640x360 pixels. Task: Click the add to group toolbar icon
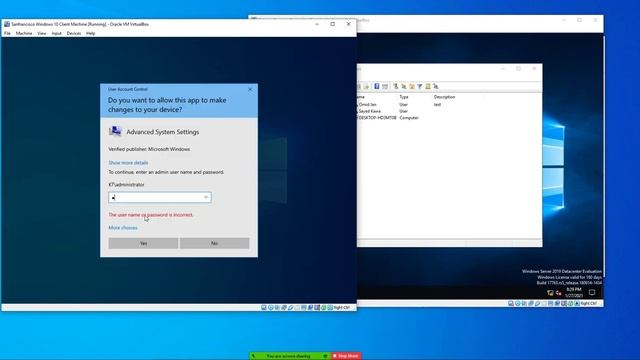pyautogui.click(x=436, y=86)
